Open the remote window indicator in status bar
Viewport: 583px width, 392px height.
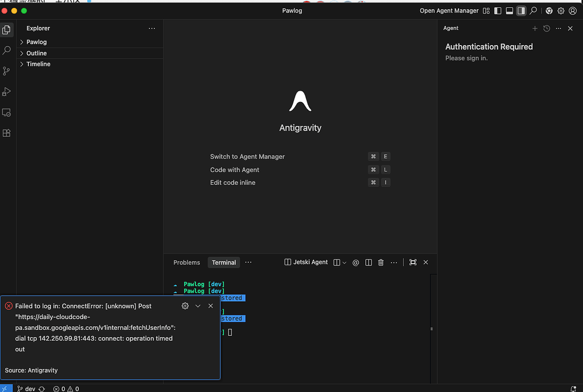(x=6, y=388)
